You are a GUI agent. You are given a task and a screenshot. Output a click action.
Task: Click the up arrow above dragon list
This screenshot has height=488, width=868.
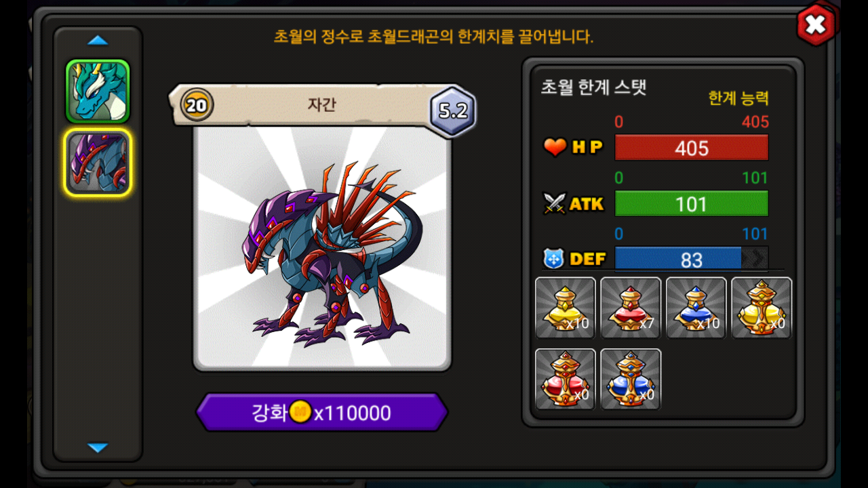tap(98, 41)
